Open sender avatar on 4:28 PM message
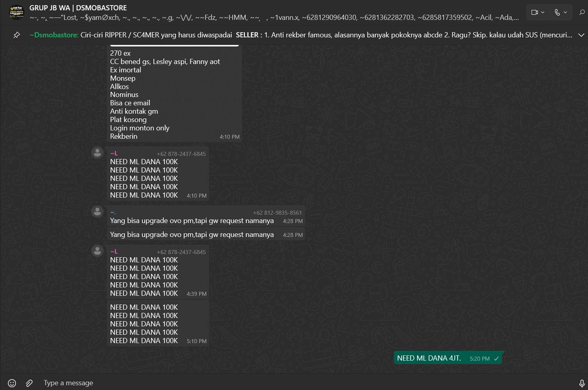Viewport: 588px width, 390px height. tap(98, 211)
